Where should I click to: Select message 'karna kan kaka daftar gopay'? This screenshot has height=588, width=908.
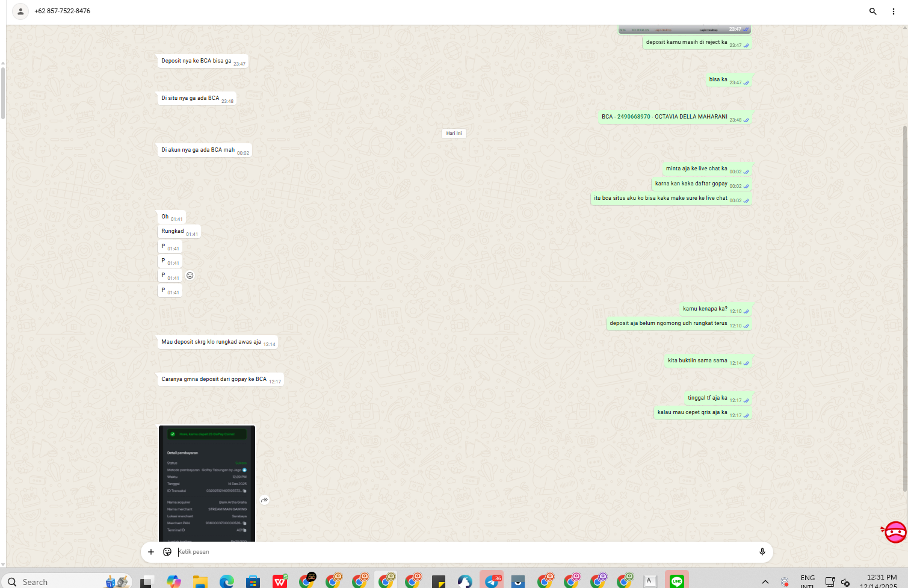click(702, 184)
